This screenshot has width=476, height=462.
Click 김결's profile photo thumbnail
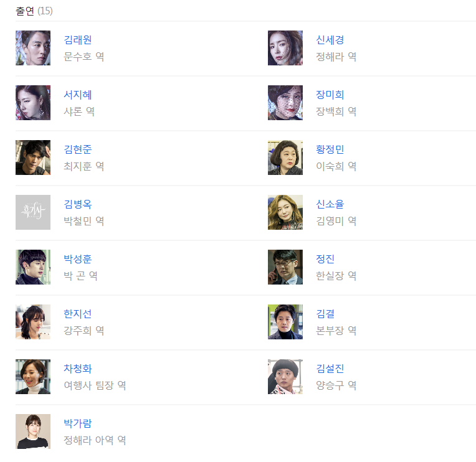285,322
